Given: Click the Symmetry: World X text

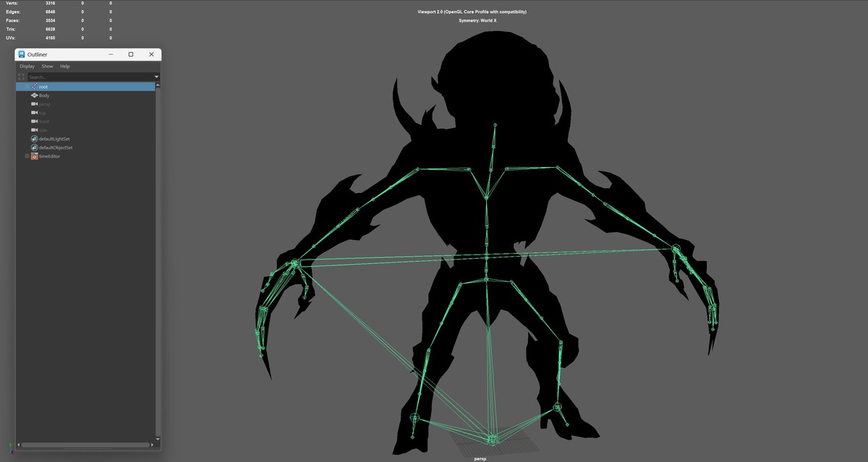Looking at the screenshot, I should (x=477, y=20).
